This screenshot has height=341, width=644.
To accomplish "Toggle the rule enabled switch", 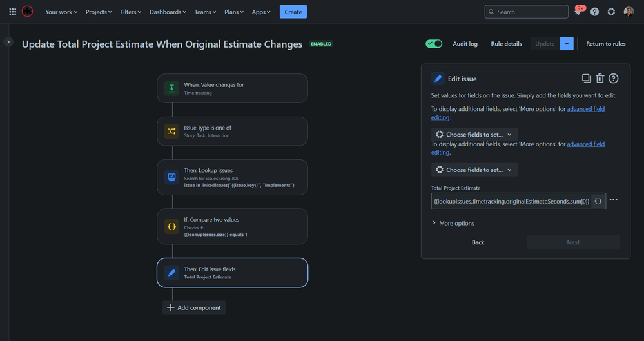I will tap(434, 44).
